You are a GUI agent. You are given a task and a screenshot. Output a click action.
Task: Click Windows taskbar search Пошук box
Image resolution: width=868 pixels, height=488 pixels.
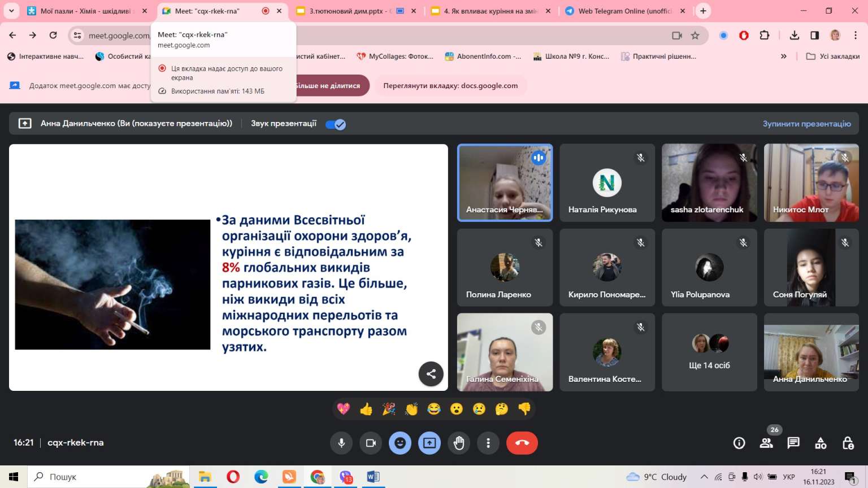(x=108, y=477)
